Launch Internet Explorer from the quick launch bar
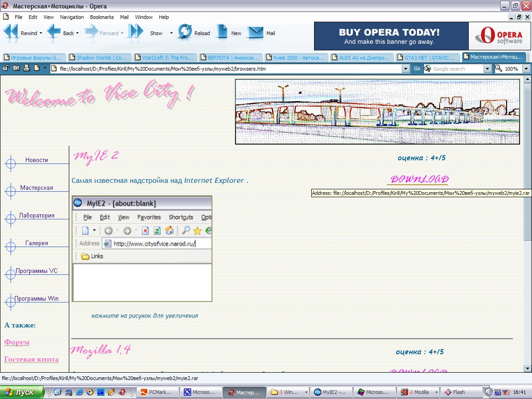The image size is (532, 399). pyautogui.click(x=79, y=392)
